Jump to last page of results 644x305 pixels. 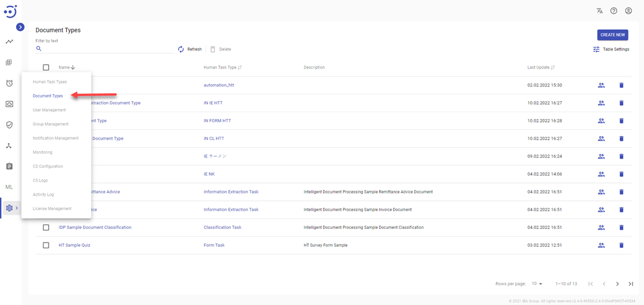pos(631,284)
